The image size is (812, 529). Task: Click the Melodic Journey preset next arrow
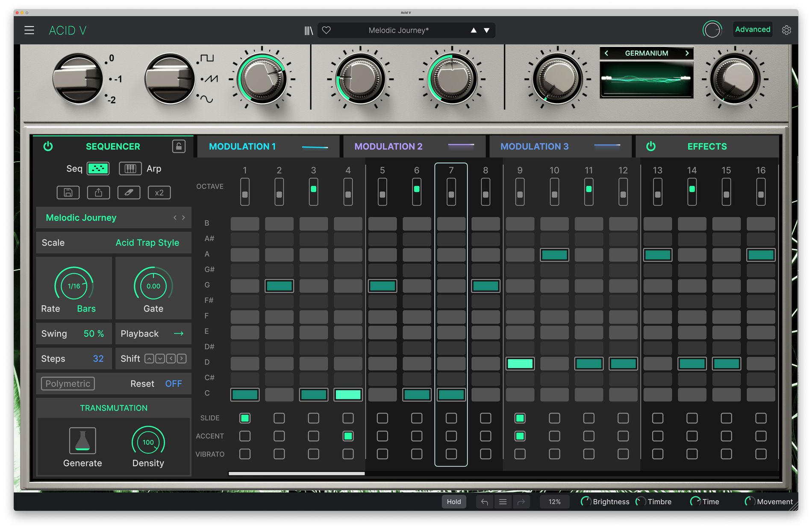(x=184, y=218)
